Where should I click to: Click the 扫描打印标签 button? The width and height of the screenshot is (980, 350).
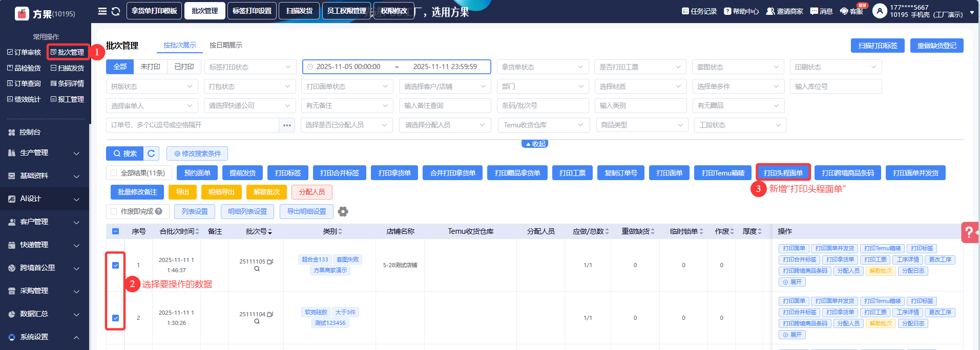click(x=878, y=46)
